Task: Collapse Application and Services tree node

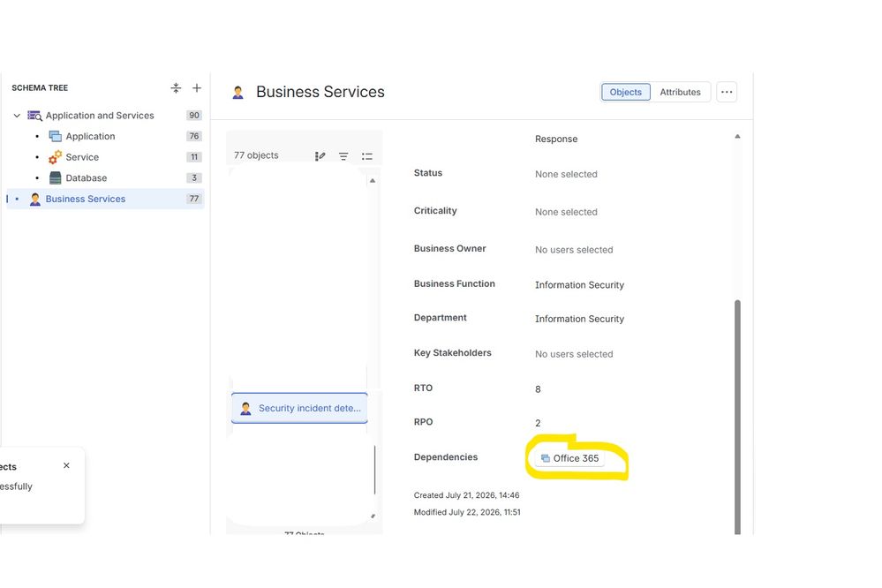Action: (x=17, y=116)
